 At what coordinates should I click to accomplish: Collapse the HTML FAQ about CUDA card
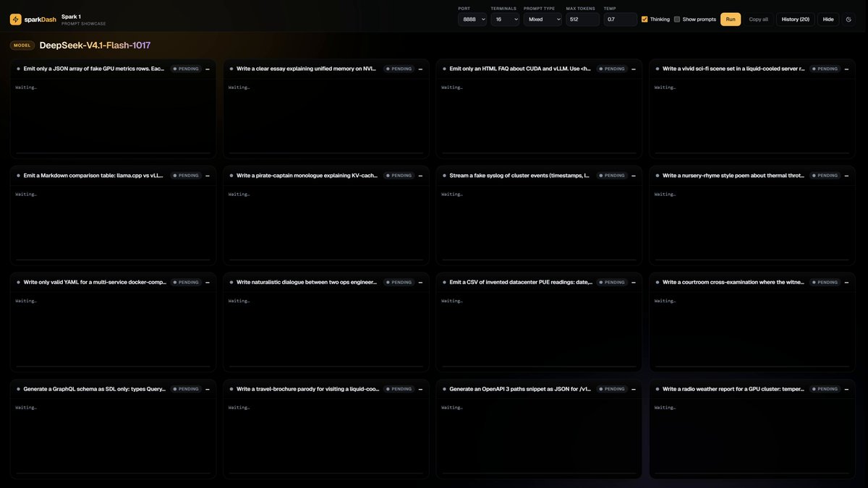(634, 69)
